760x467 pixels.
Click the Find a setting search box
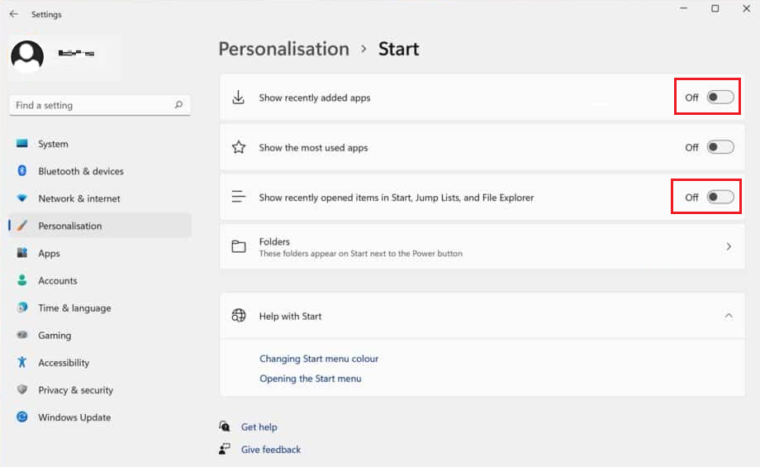(x=90, y=105)
